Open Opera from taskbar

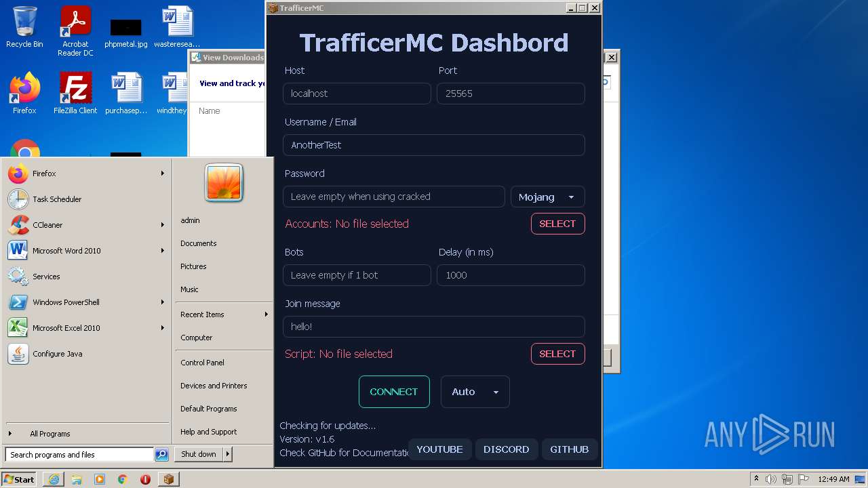pos(145,479)
